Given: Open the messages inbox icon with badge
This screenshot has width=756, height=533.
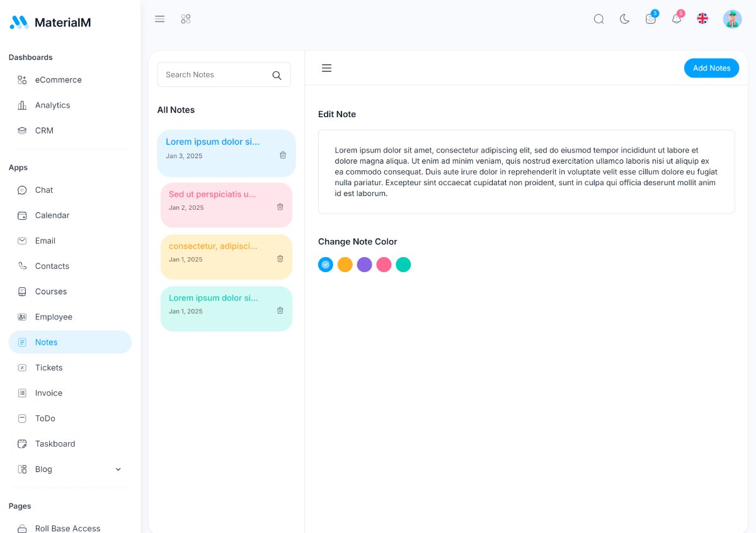Looking at the screenshot, I should click(650, 19).
